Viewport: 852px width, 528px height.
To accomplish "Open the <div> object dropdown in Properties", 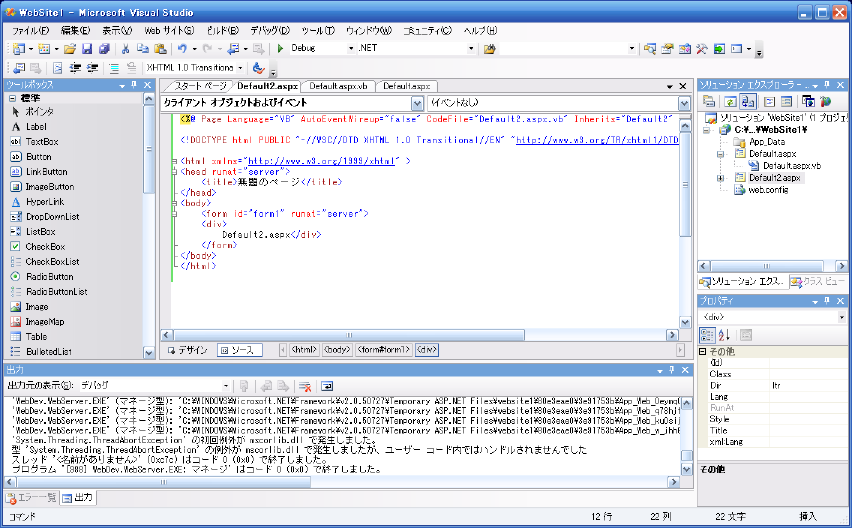I will point(841,317).
